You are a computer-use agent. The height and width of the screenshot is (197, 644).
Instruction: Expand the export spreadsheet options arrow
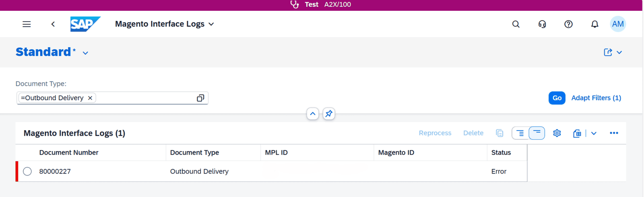pyautogui.click(x=594, y=133)
